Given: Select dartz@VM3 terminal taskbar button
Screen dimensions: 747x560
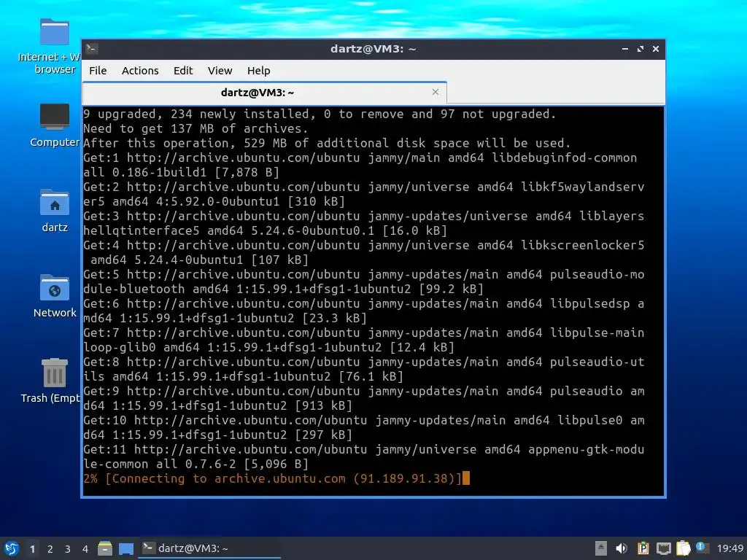Looking at the screenshot, I should [x=209, y=548].
